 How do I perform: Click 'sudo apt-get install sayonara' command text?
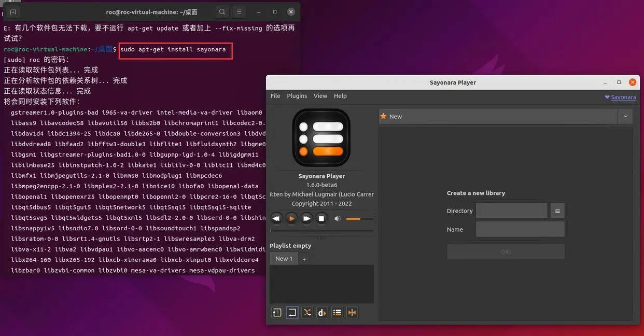click(173, 49)
